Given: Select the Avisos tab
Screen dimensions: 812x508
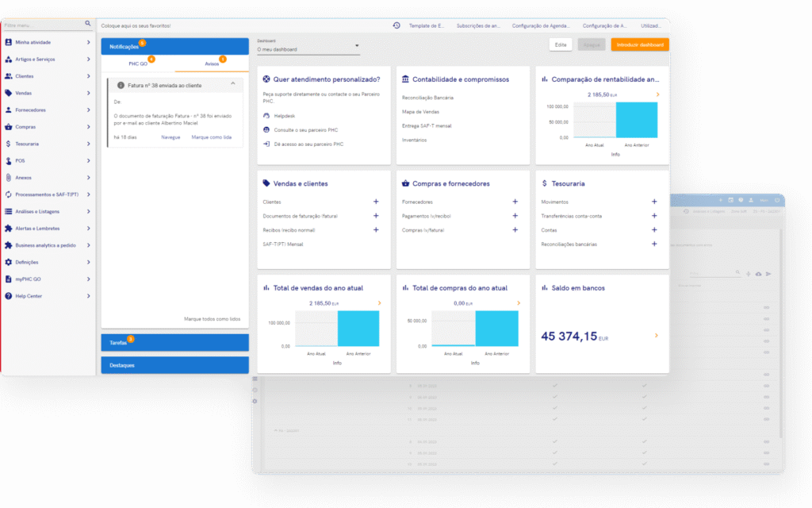Looking at the screenshot, I should click(x=211, y=63).
